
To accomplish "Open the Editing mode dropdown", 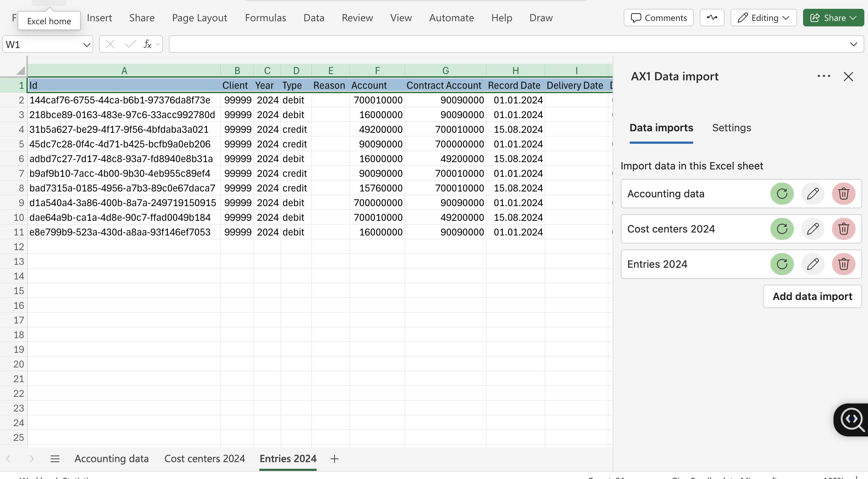I will click(x=763, y=18).
